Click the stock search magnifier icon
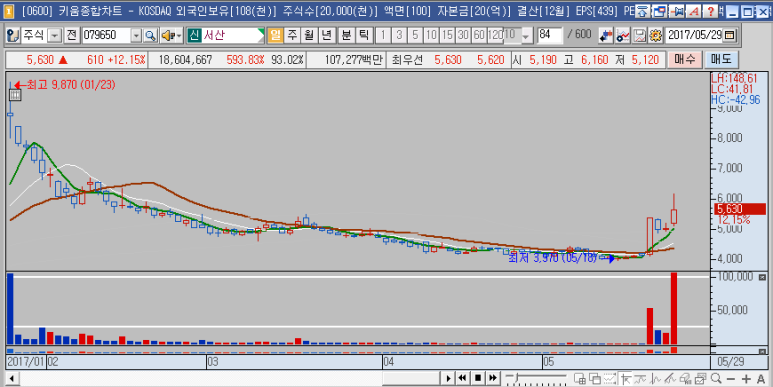Viewport: 773px width, 387px height. click(x=151, y=35)
